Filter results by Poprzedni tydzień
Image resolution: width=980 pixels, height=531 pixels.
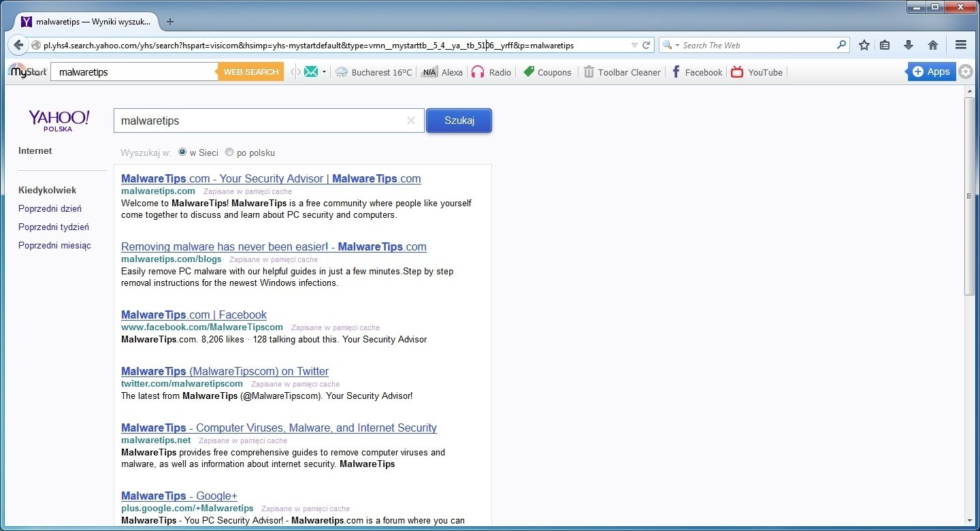point(54,227)
